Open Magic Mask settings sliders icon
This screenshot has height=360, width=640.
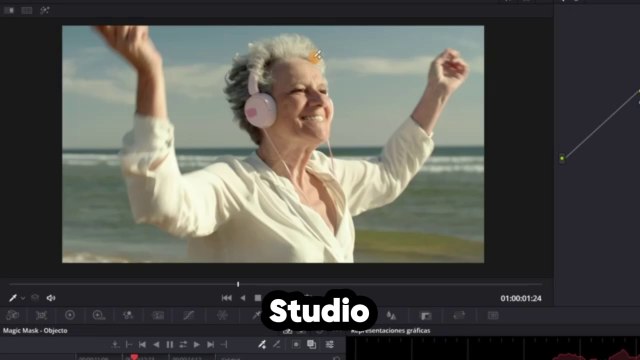coord(329,345)
